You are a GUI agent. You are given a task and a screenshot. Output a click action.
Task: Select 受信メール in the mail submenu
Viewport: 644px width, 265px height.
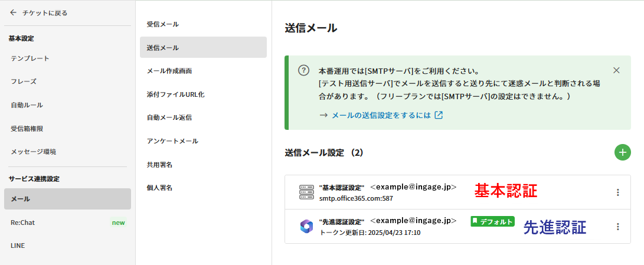(162, 24)
